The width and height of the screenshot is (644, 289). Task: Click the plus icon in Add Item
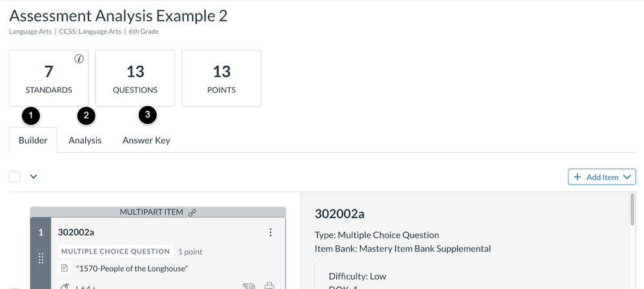[578, 177]
